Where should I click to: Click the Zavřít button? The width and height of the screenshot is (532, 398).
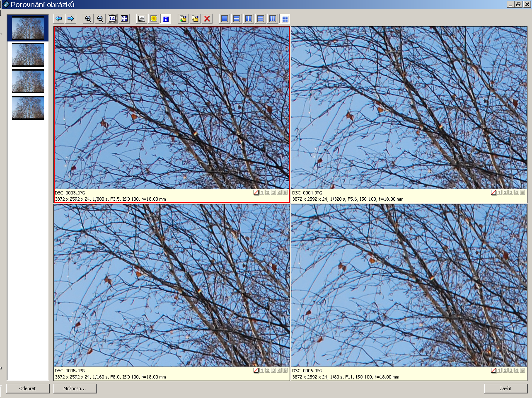[x=505, y=388]
